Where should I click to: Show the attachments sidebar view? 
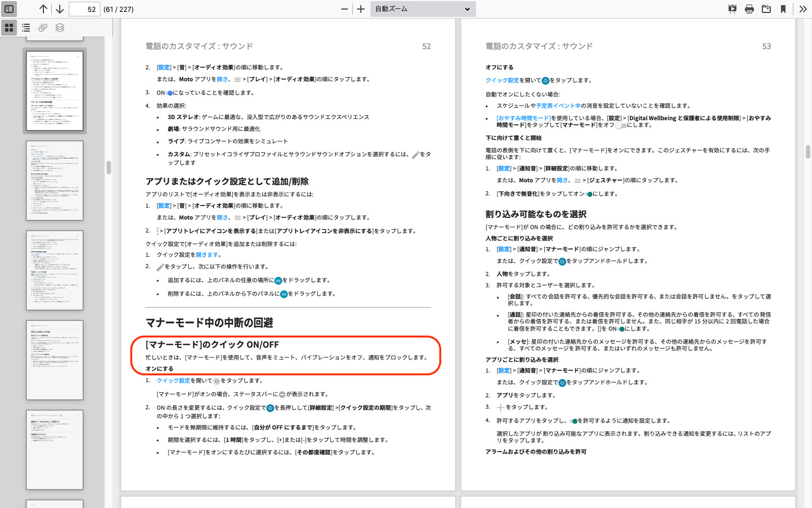coord(43,28)
